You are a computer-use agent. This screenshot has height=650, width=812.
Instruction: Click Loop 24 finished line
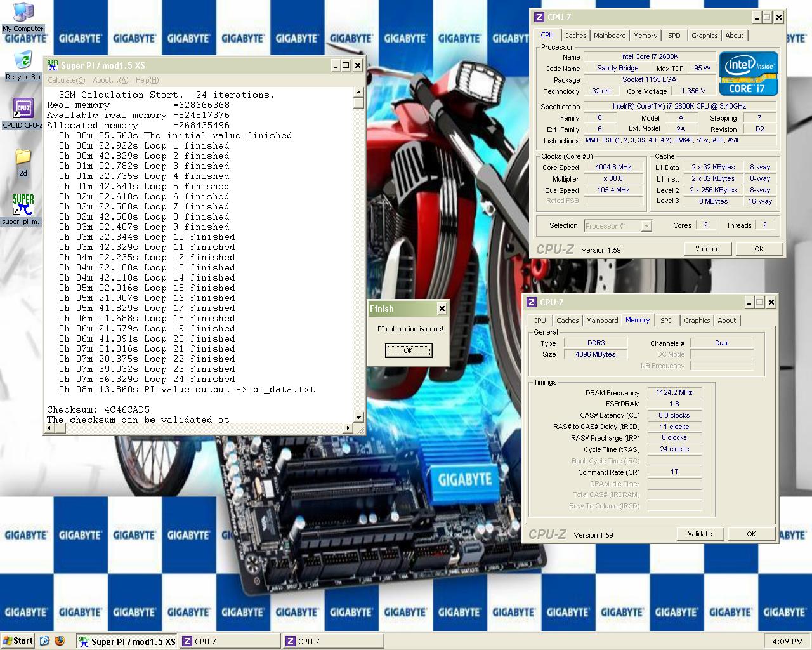[147, 379]
